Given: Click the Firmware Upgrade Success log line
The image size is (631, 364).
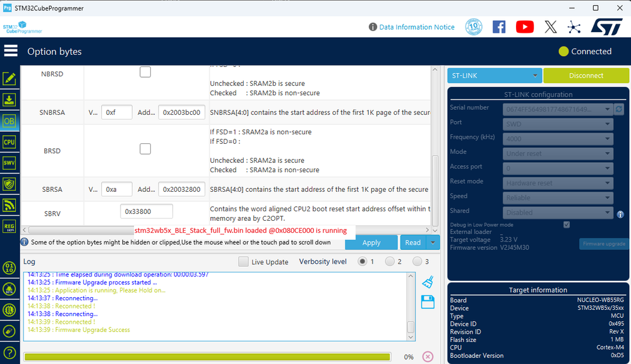Looking at the screenshot, I should [79, 330].
